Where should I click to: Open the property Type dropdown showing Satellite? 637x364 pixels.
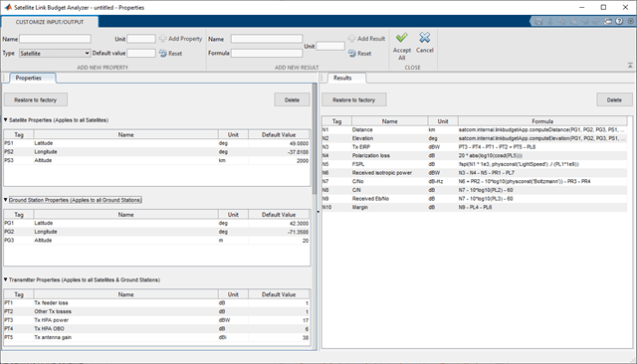(x=55, y=53)
